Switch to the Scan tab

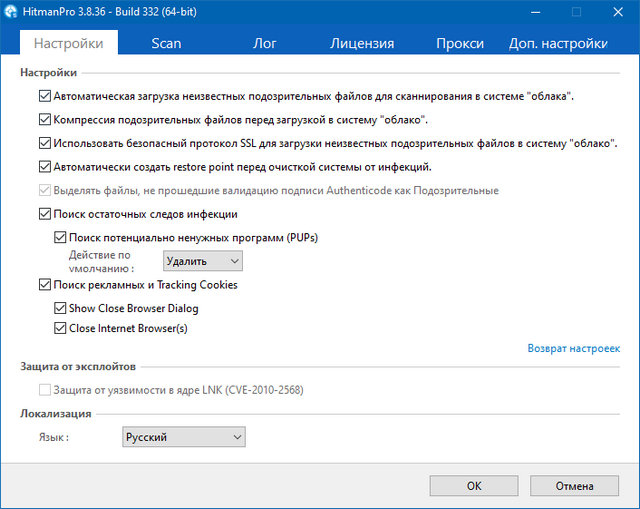point(166,43)
